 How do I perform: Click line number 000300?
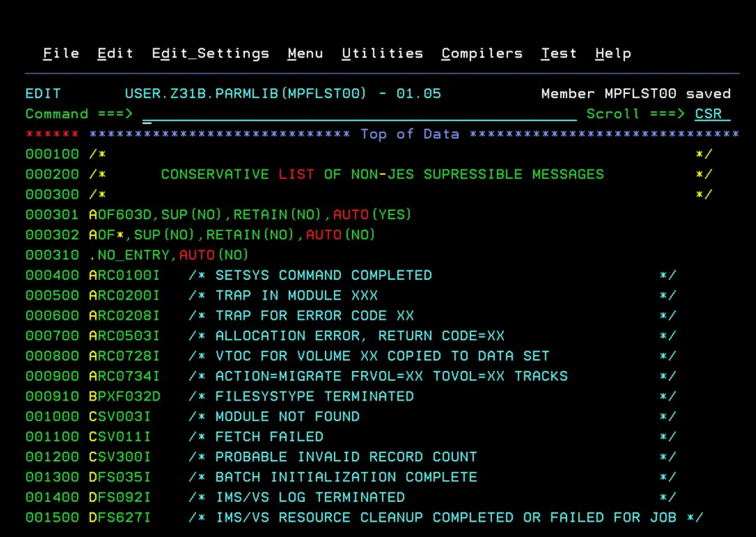pos(52,195)
